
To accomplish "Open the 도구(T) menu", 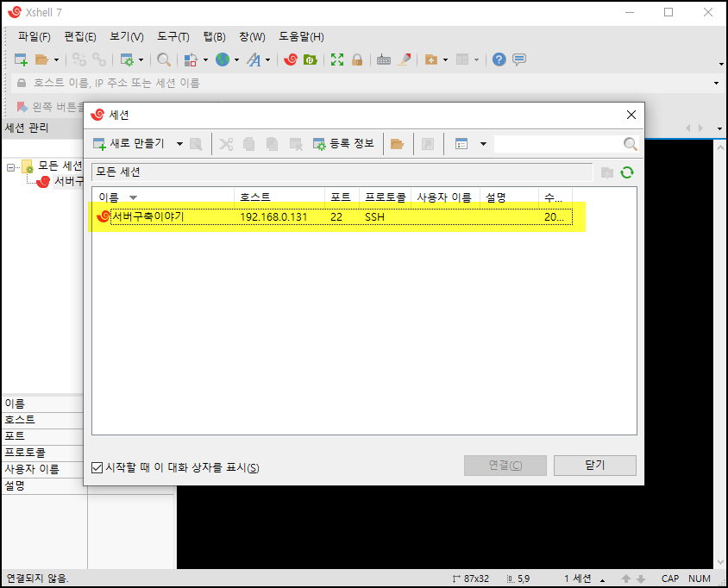I will tap(173, 37).
